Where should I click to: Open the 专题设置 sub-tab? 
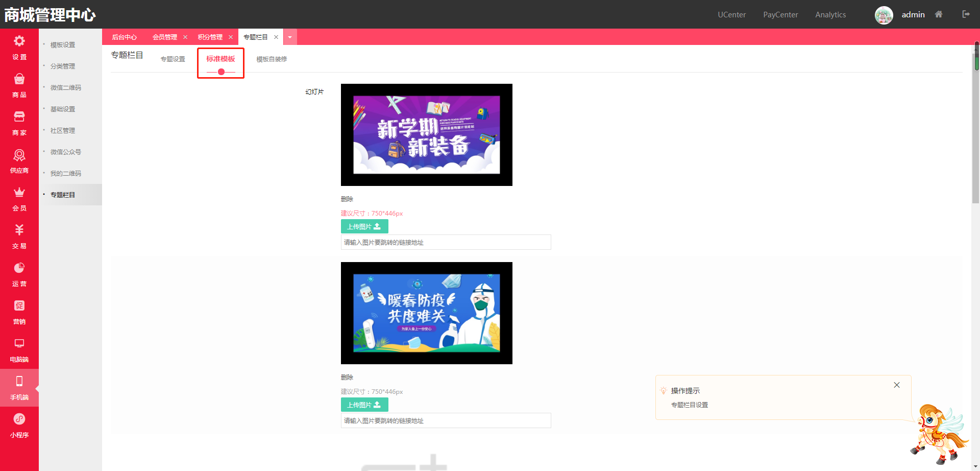[173, 59]
